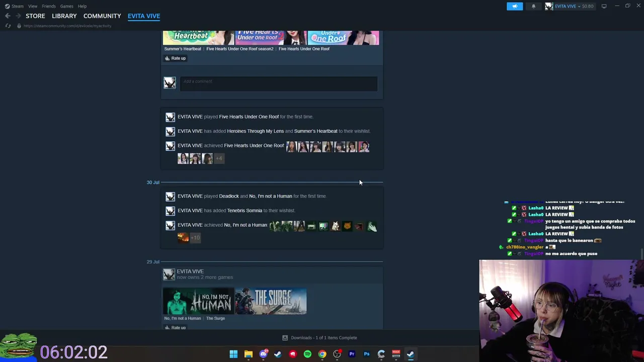Image resolution: width=644 pixels, height=362 pixels.
Task: Reload the Steam community page
Action: click(x=8, y=26)
